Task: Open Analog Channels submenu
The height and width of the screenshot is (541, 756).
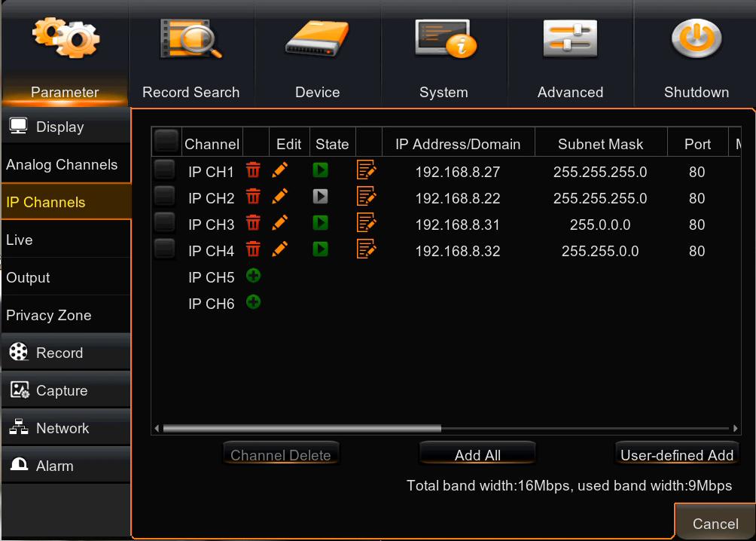Action: pos(66,164)
